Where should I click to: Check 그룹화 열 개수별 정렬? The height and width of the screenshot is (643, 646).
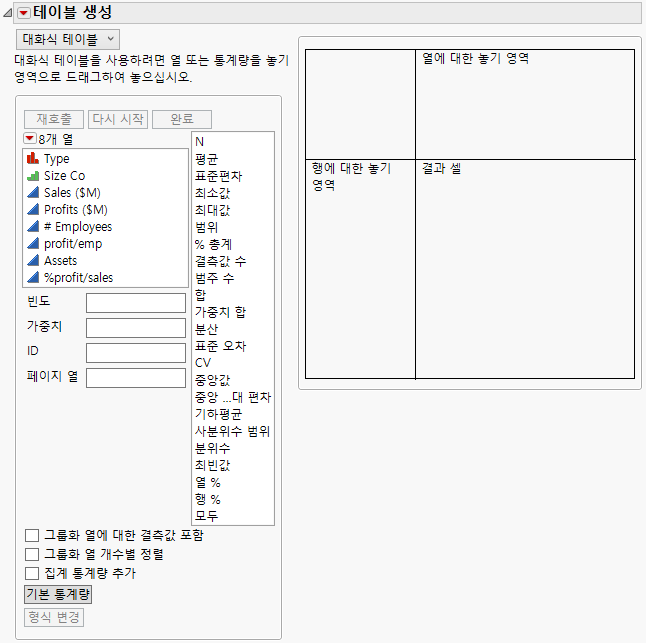(x=32, y=554)
